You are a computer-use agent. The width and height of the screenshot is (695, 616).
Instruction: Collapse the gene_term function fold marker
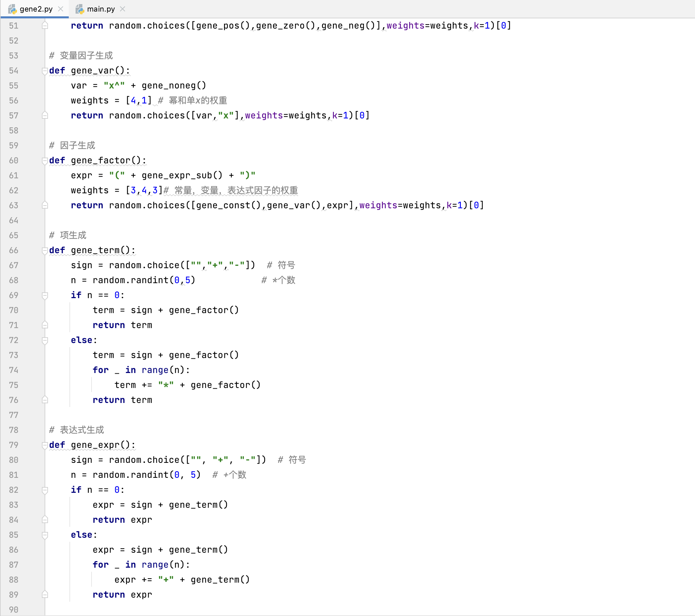pos(45,250)
